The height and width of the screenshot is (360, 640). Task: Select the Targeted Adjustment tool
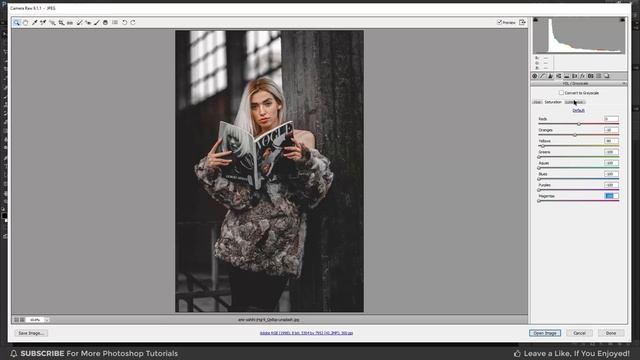click(52, 23)
